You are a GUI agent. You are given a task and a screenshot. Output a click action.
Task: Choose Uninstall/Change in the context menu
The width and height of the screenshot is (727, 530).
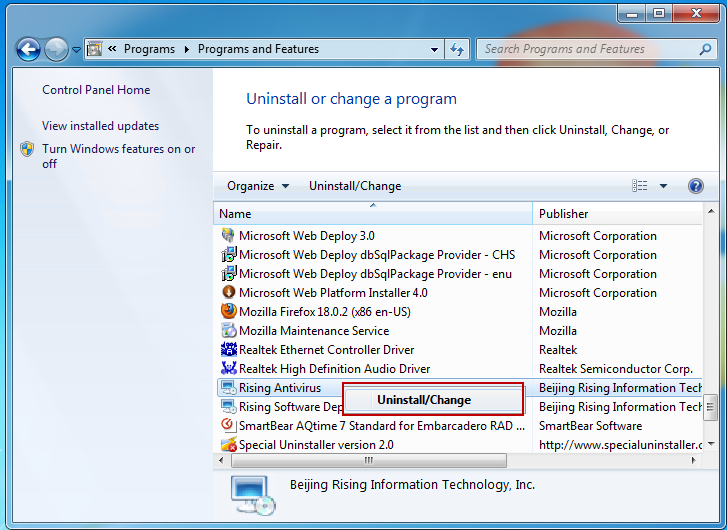point(433,400)
